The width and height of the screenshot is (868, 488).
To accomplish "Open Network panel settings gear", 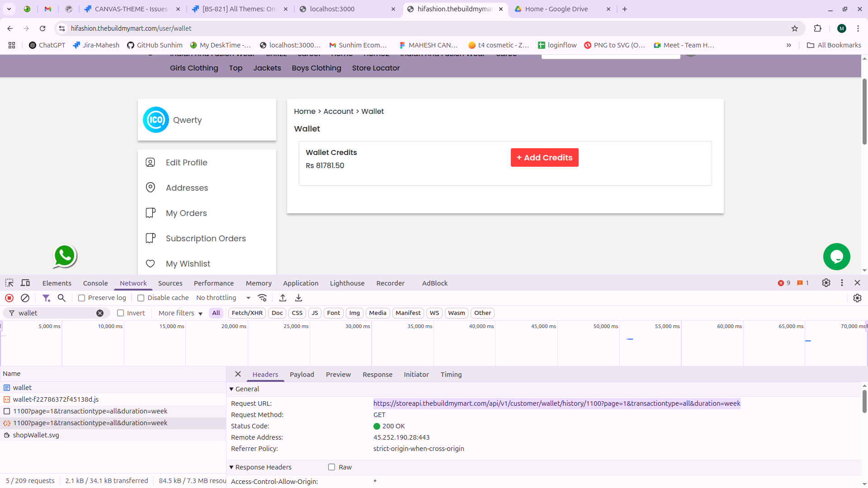I will [857, 298].
